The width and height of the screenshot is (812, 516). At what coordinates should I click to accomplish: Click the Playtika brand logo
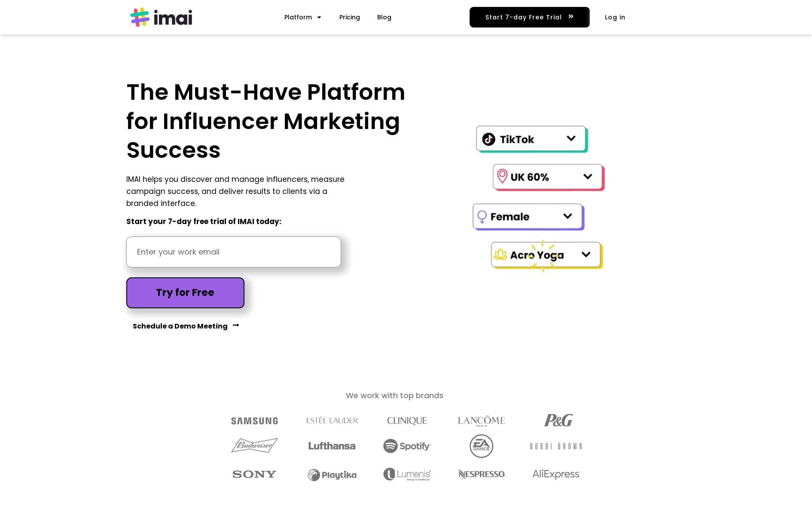point(332,475)
